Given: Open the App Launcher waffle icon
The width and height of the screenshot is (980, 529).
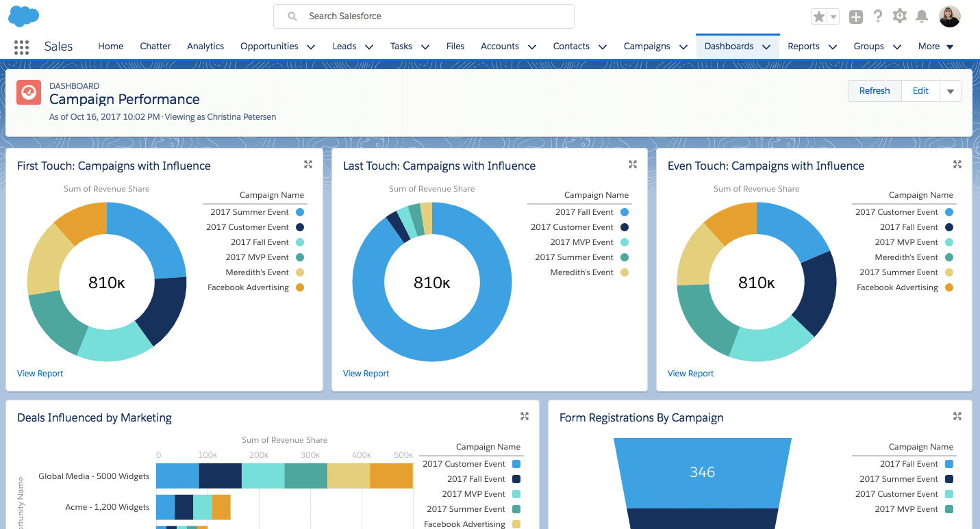Looking at the screenshot, I should (21, 47).
